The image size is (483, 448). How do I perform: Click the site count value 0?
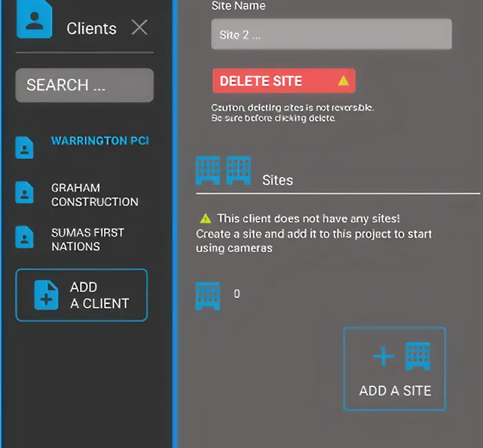point(237,294)
